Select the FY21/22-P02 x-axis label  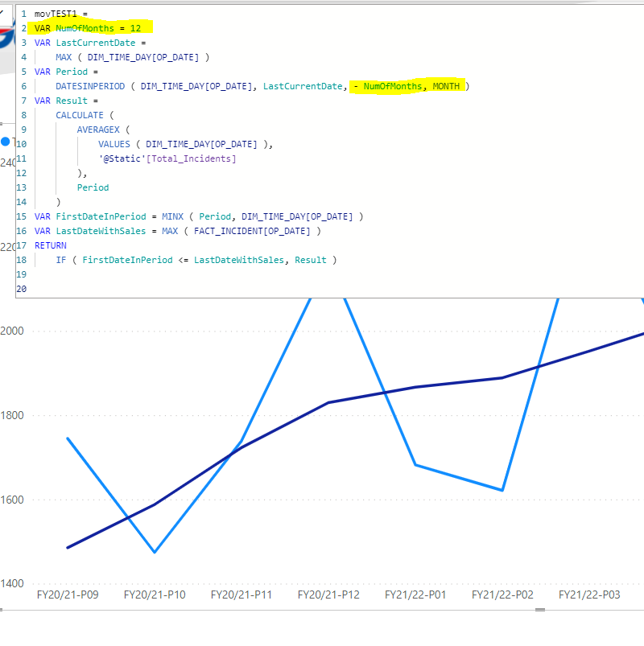coord(502,595)
